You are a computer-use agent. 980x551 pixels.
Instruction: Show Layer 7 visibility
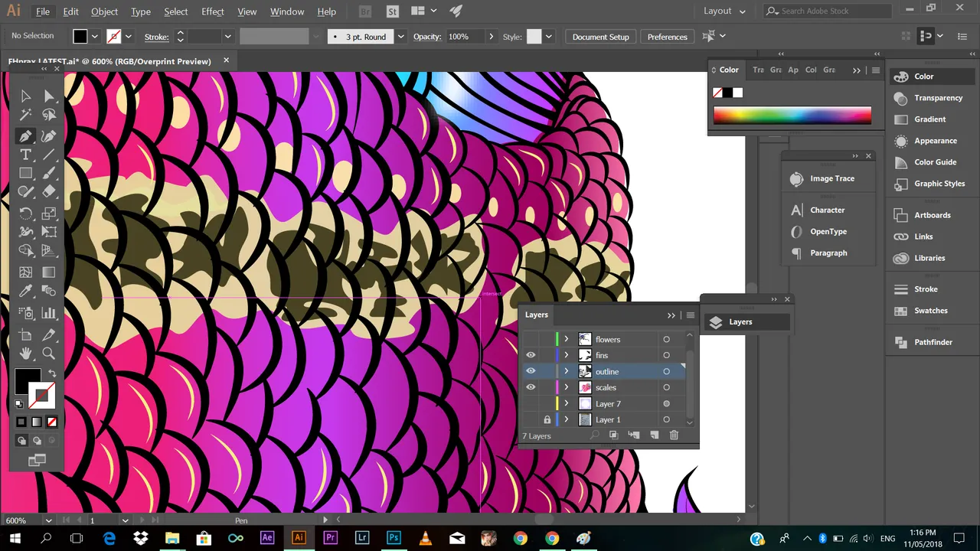point(531,403)
